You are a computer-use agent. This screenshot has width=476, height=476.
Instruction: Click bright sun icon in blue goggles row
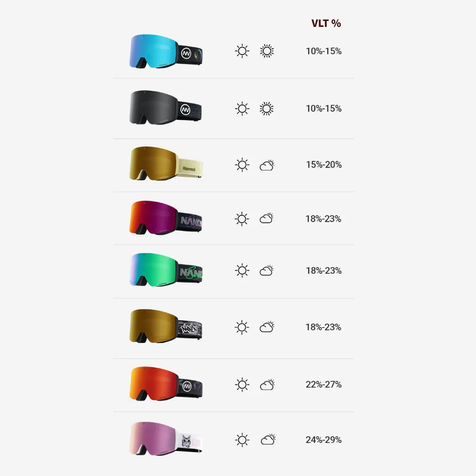[267, 51]
